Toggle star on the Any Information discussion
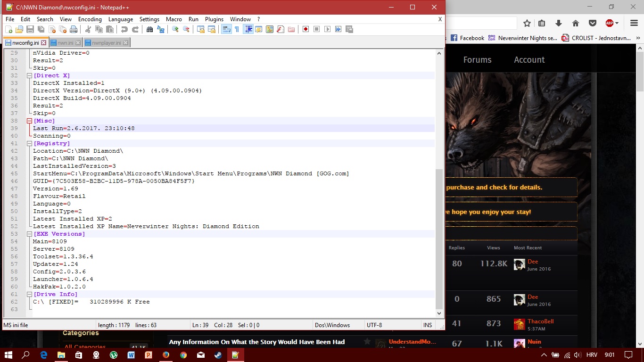The height and width of the screenshot is (362, 644). tap(367, 342)
